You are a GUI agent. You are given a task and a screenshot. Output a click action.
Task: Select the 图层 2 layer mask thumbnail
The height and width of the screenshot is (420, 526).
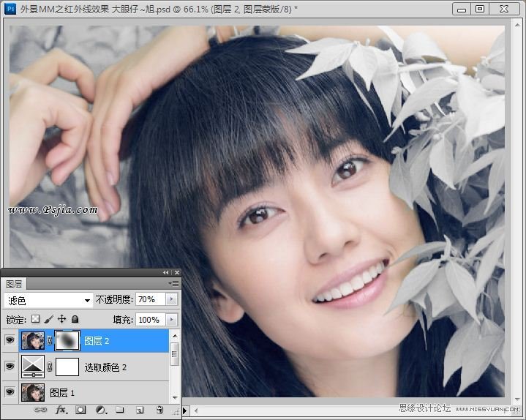pos(67,340)
